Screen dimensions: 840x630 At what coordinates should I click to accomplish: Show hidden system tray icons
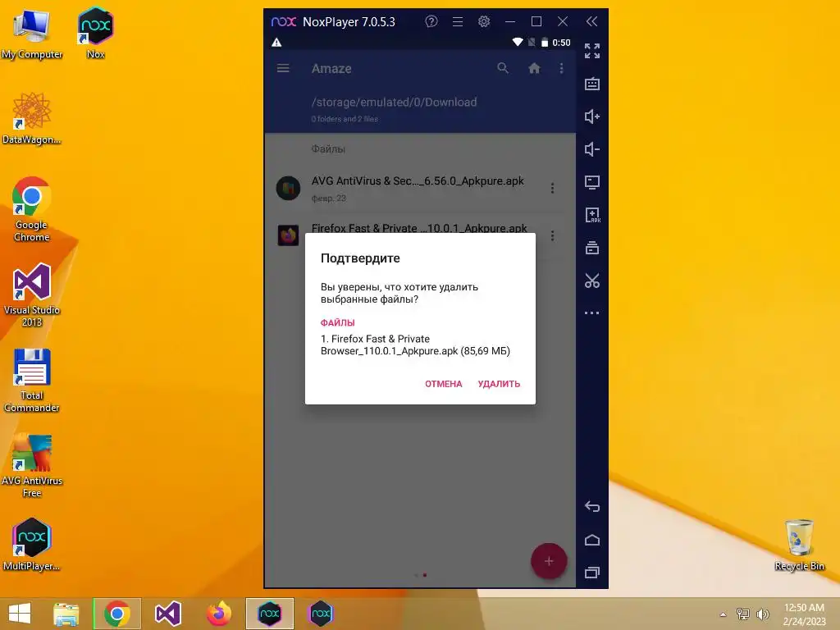coord(723,614)
